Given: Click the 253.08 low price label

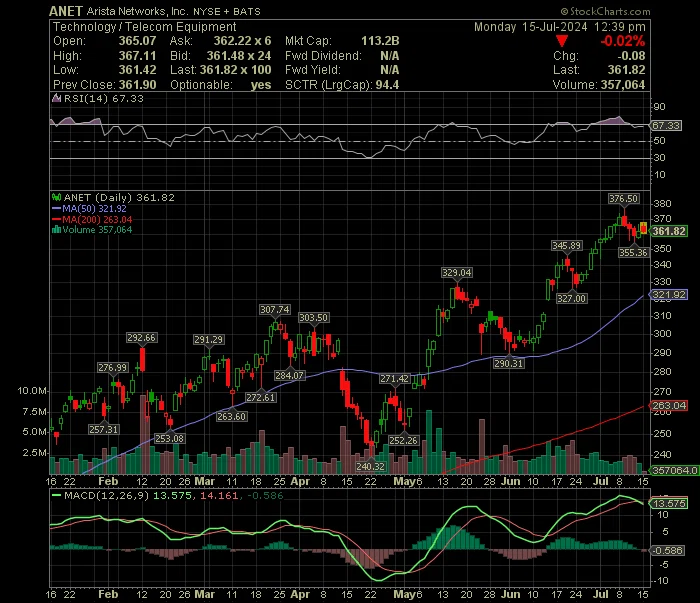Looking at the screenshot, I should click(170, 439).
